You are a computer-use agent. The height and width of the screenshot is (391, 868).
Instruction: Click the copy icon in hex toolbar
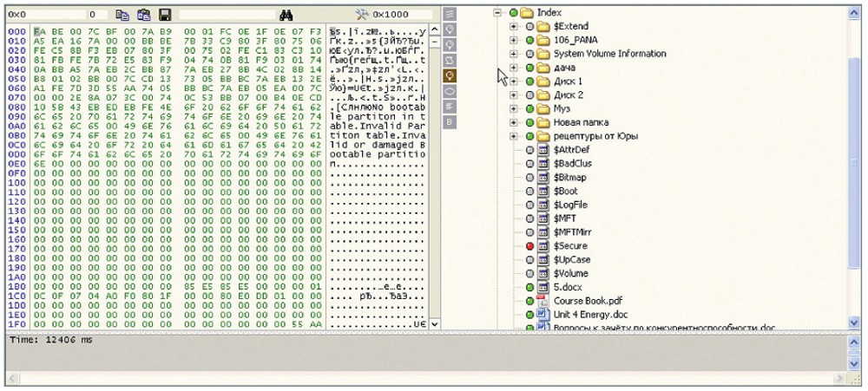tap(122, 15)
